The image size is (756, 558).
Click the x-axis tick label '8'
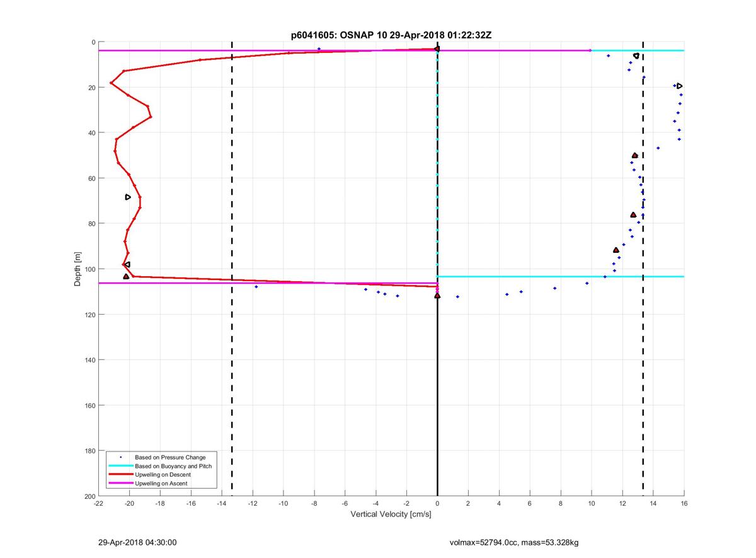(561, 504)
